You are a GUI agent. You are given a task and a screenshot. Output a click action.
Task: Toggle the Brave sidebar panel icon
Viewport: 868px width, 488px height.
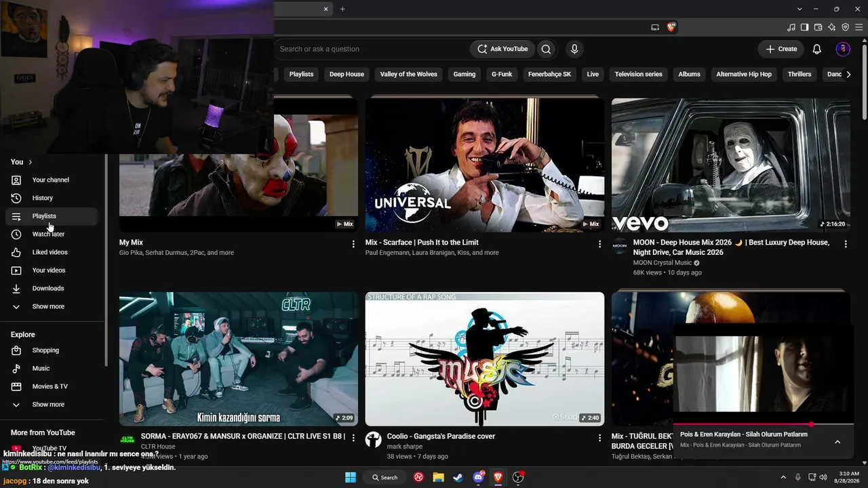[x=804, y=27]
